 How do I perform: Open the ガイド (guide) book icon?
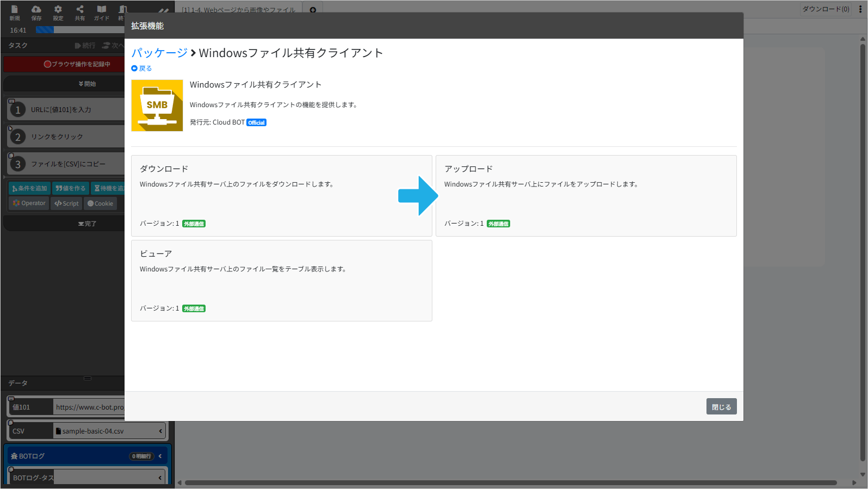(102, 9)
